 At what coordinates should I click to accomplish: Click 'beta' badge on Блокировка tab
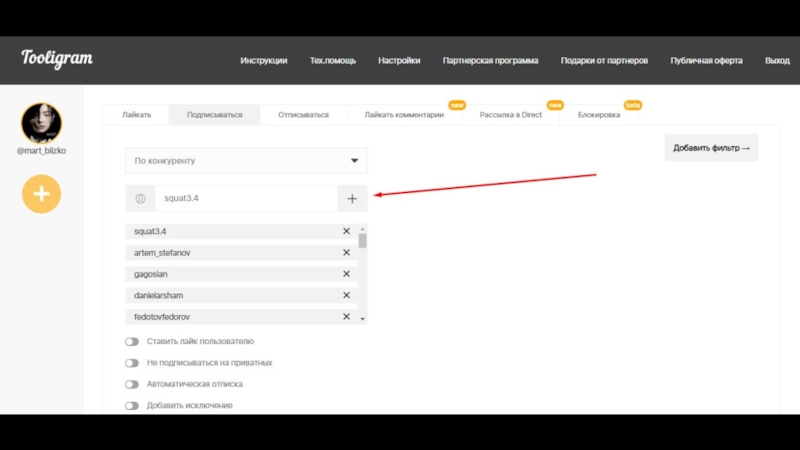(633, 105)
